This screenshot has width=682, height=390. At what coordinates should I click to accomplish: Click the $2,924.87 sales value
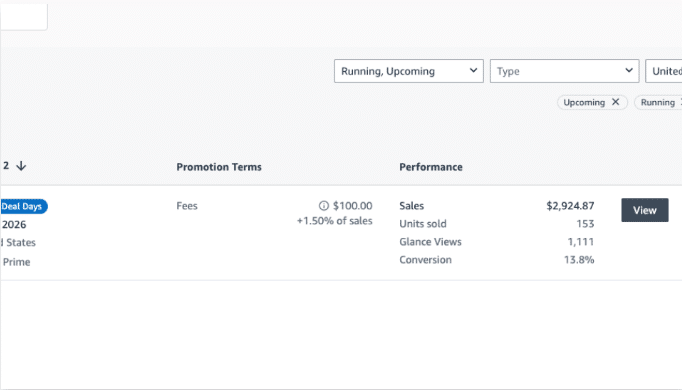coord(570,206)
